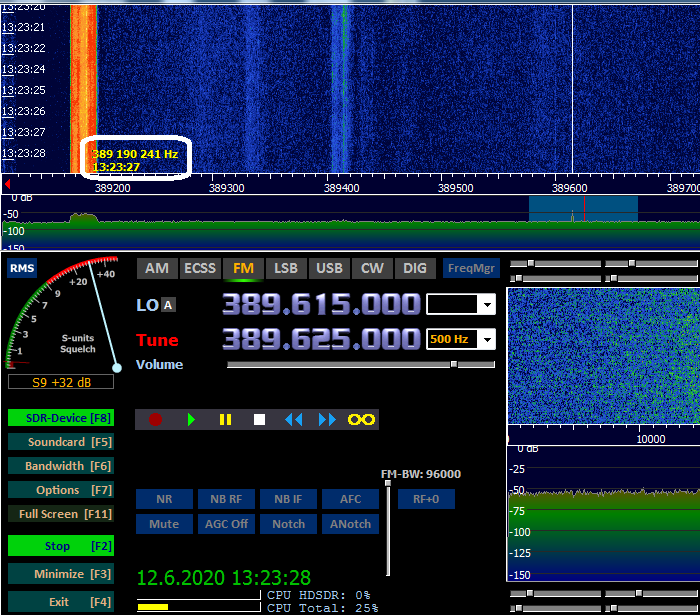Screen dimensions: 700x615
Task: Click the CPU Total usage bar
Action: (x=198, y=607)
